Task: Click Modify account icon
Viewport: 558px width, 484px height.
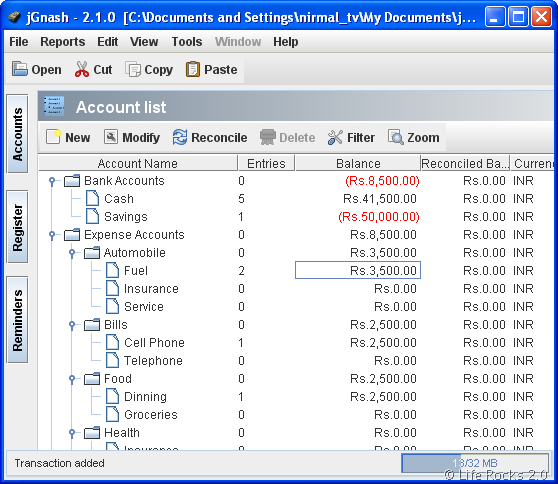Action: (111, 137)
